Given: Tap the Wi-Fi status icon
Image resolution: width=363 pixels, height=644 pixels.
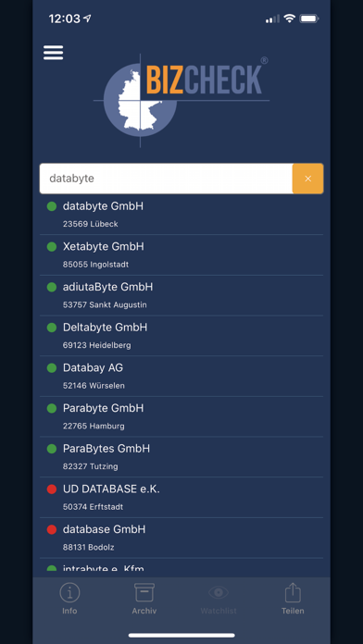Looking at the screenshot, I should (x=290, y=19).
